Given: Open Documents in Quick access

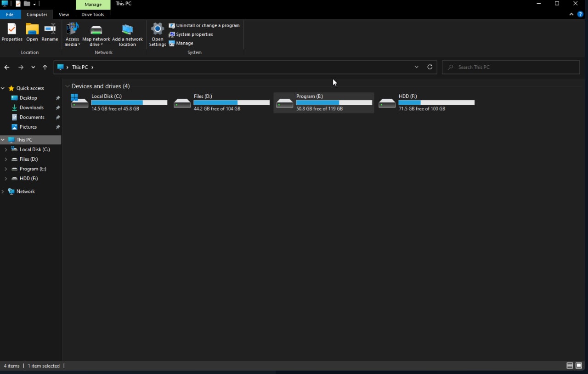Looking at the screenshot, I should (x=32, y=117).
